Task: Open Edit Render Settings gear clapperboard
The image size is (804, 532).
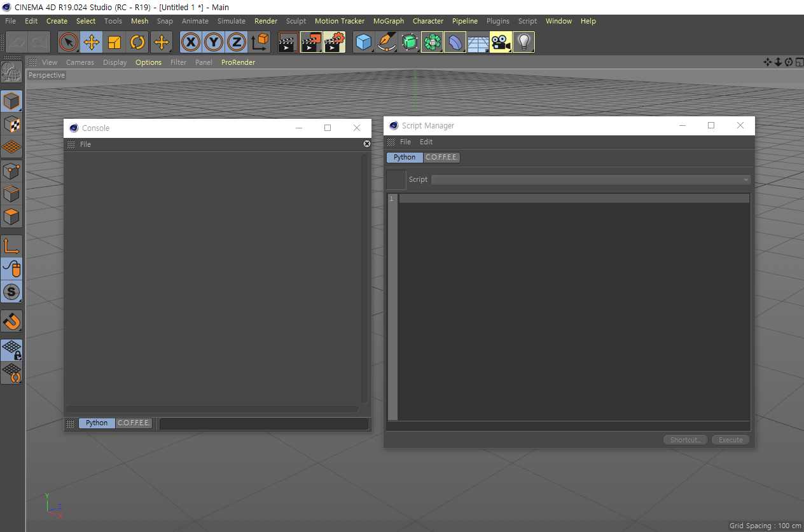Action: click(x=334, y=43)
